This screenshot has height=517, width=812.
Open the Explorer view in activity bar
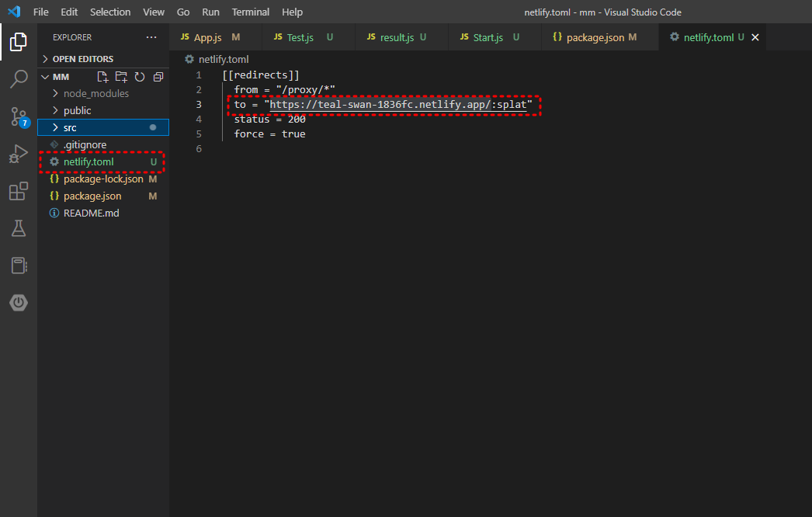pyautogui.click(x=18, y=41)
